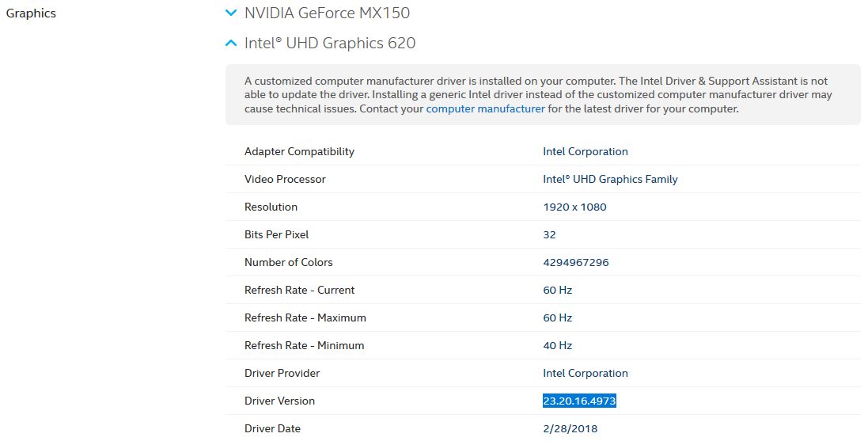
Task: Select the Adapter Compatibility row label
Action: point(299,152)
